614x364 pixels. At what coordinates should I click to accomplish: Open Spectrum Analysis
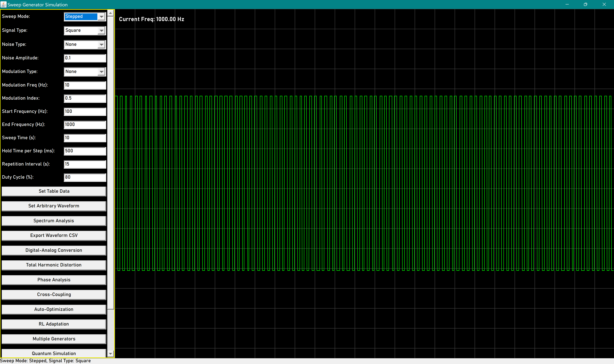tap(54, 221)
